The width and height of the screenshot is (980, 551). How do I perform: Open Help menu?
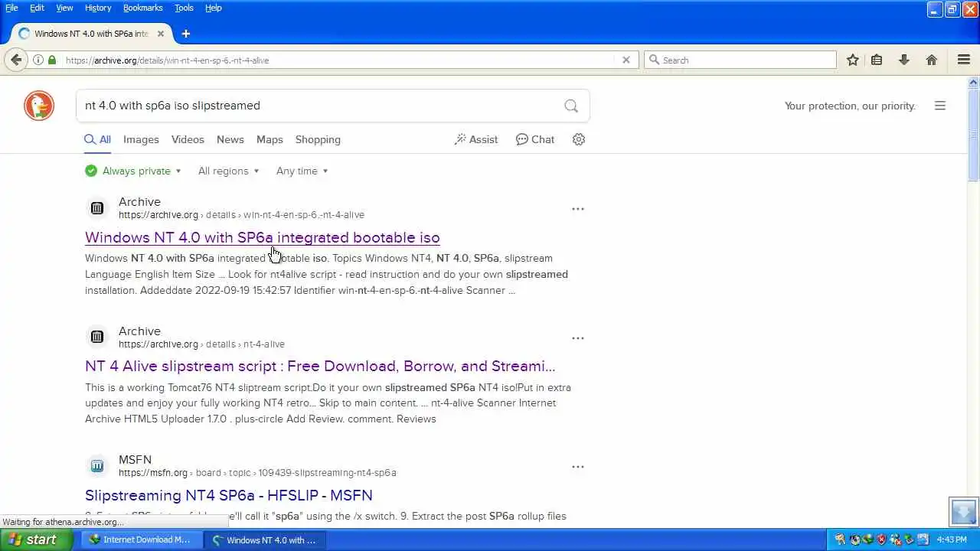coord(214,8)
